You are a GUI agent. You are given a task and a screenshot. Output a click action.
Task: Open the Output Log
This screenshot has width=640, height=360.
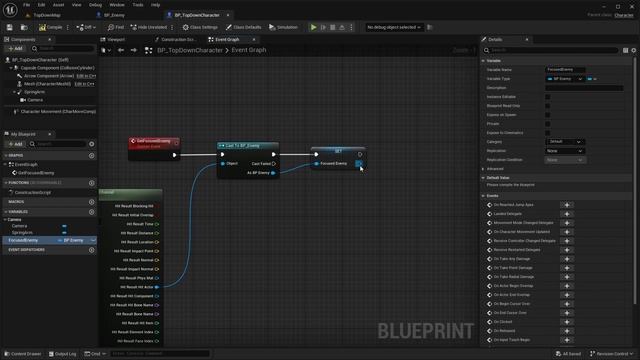(62, 354)
